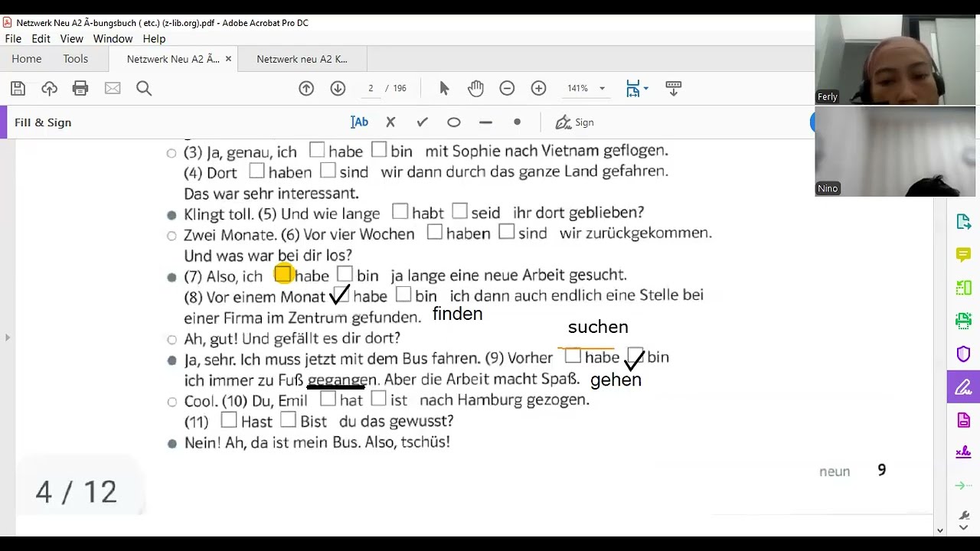Open the Edit menu
This screenshot has height=551, width=980.
(x=41, y=38)
